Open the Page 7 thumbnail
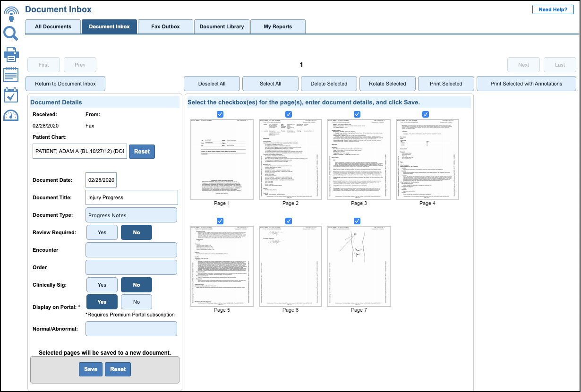The width and height of the screenshot is (581, 392). pyautogui.click(x=359, y=266)
